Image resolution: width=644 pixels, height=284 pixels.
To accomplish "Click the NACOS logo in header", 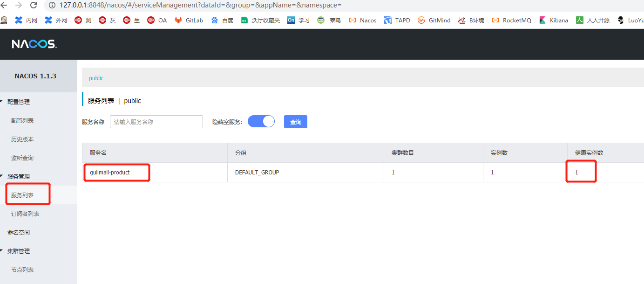I will 34,44.
